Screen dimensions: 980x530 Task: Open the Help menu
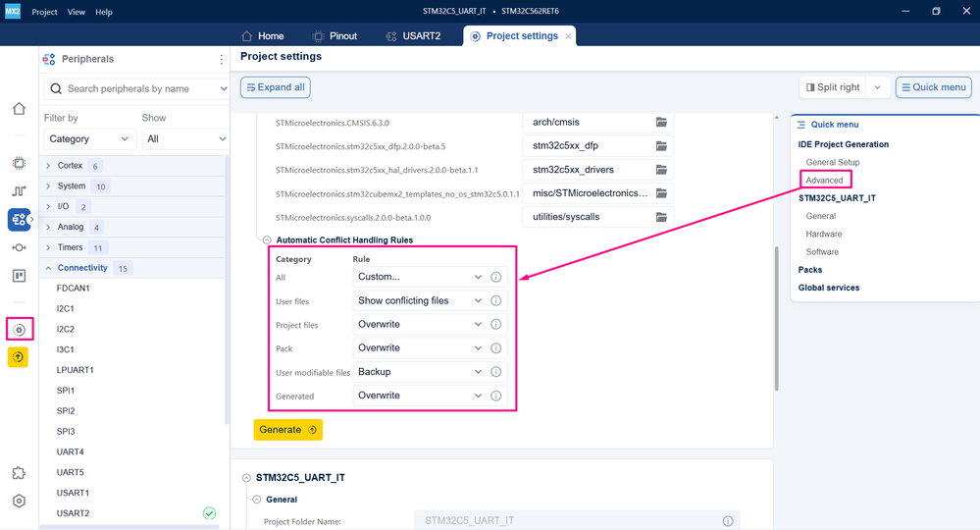pyautogui.click(x=104, y=12)
